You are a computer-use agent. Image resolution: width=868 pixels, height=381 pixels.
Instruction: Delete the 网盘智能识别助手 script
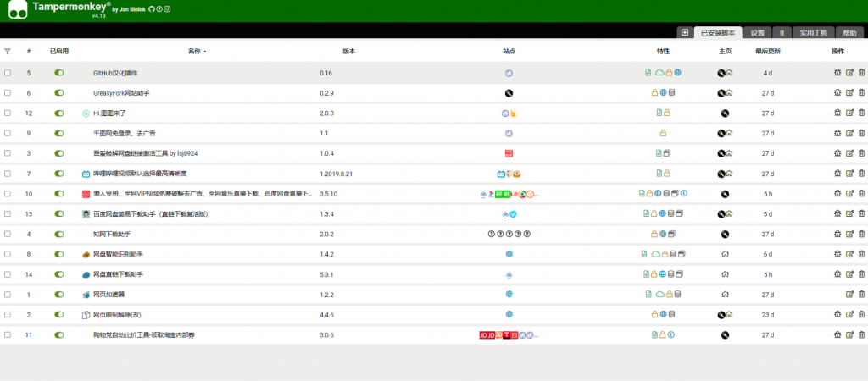point(861,254)
